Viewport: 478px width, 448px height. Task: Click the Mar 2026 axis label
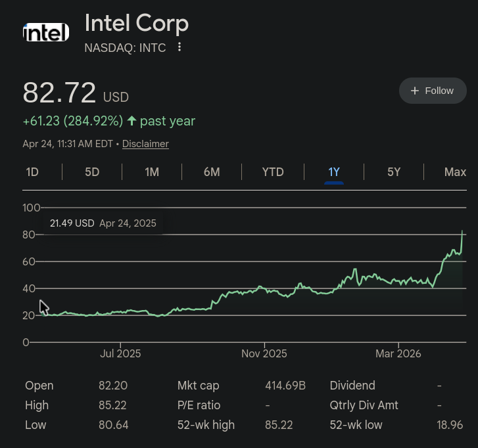[398, 353]
